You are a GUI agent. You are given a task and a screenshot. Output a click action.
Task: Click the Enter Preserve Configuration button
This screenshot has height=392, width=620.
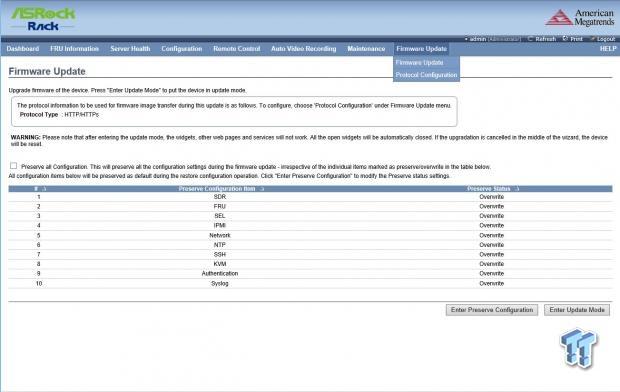(492, 310)
